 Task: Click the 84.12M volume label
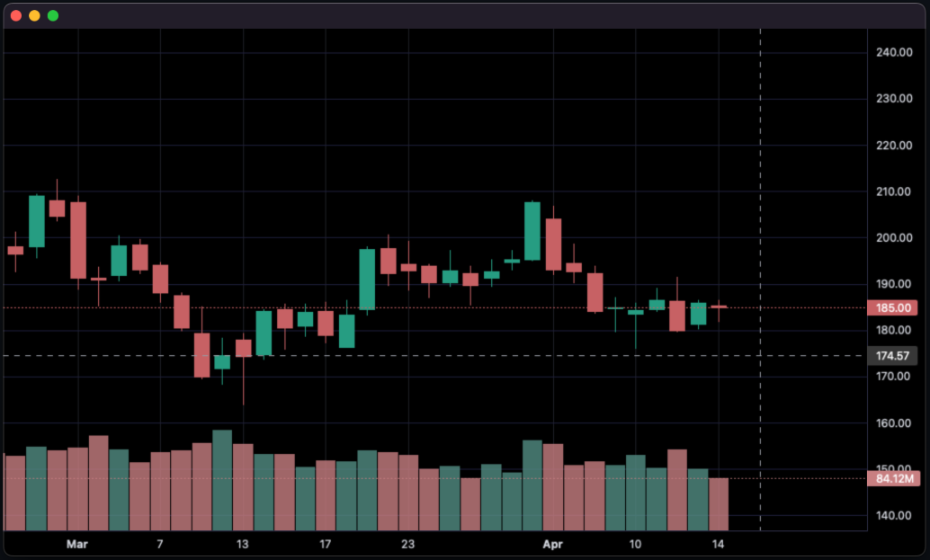(893, 478)
